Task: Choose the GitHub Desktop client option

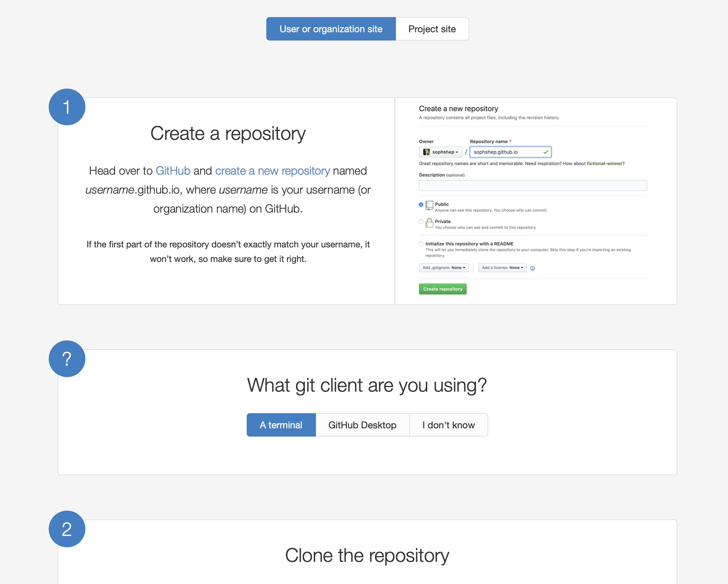Action: tap(362, 425)
